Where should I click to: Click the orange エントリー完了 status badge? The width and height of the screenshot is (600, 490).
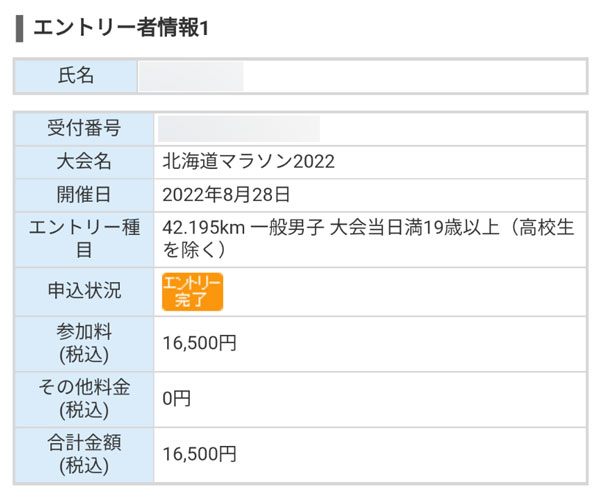192,291
